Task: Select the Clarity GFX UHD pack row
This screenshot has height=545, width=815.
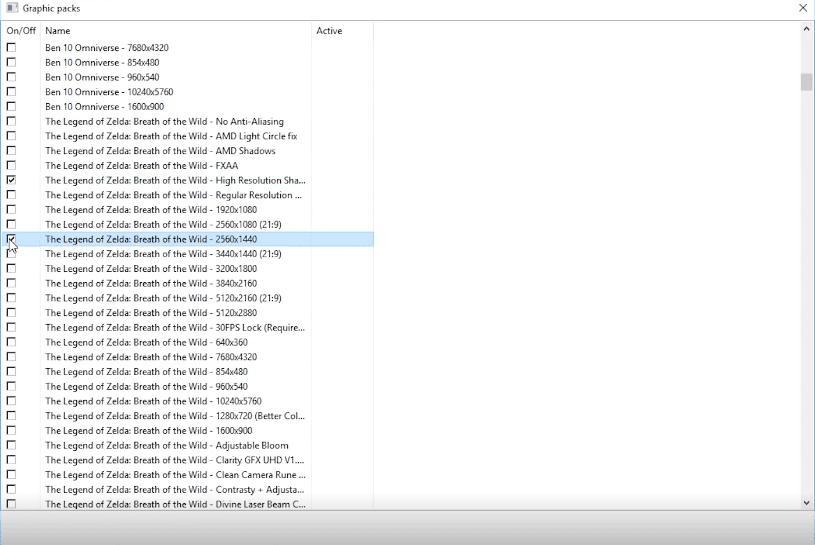Action: (175, 460)
